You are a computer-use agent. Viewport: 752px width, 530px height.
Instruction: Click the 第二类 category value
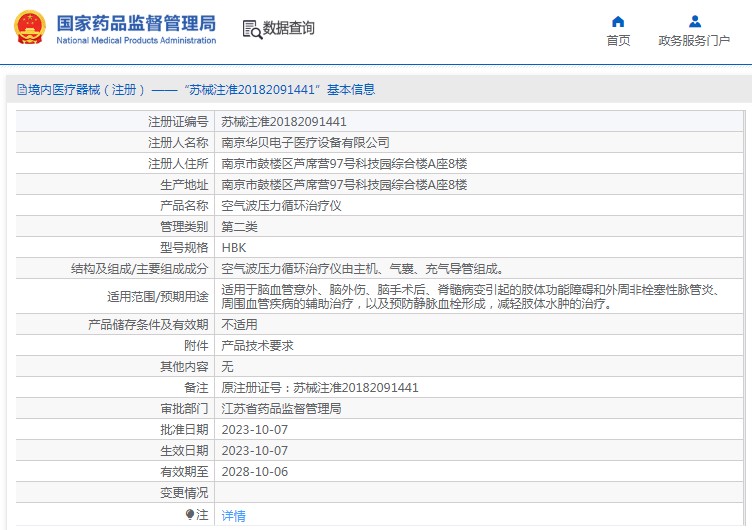click(239, 227)
